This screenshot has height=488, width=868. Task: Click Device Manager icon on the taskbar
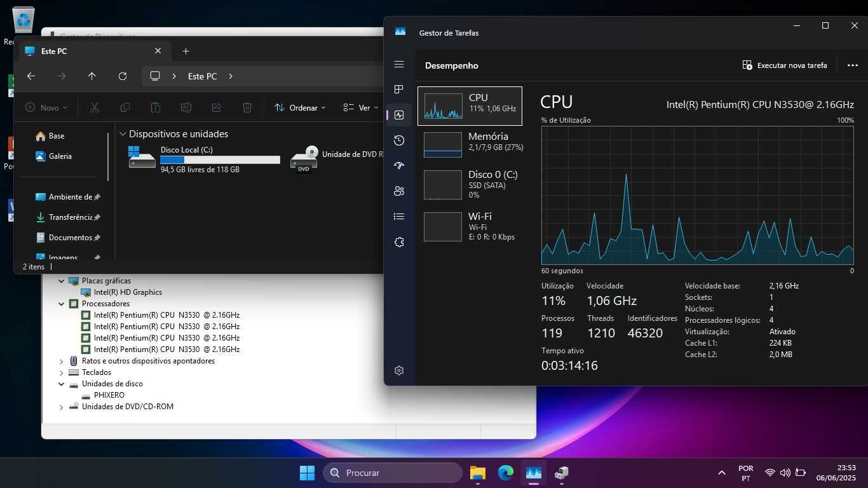pos(562,473)
